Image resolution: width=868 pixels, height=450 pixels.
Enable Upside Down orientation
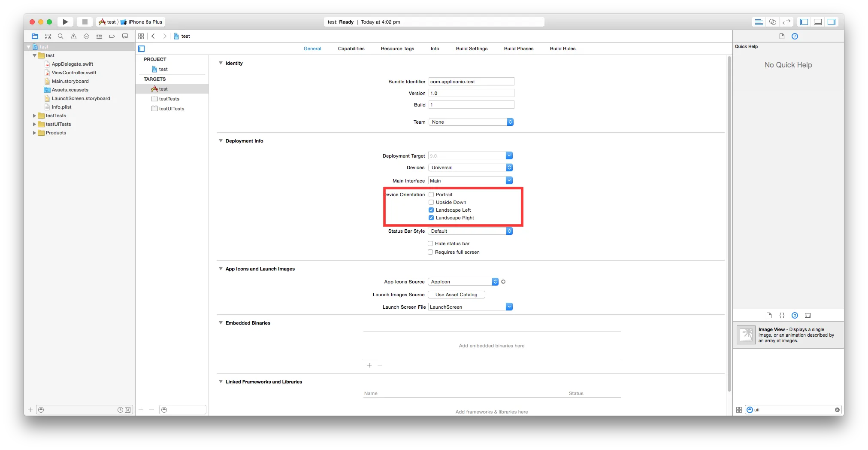[431, 203]
